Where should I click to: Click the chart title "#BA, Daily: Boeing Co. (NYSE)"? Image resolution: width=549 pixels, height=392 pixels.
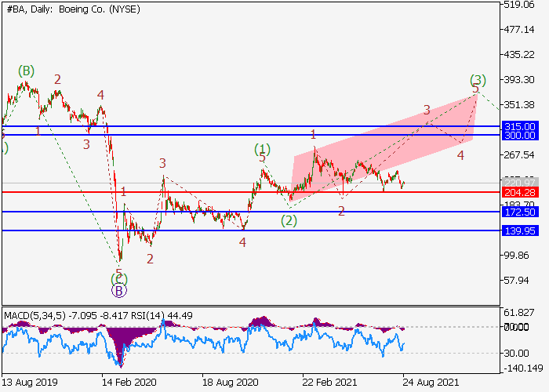click(73, 9)
